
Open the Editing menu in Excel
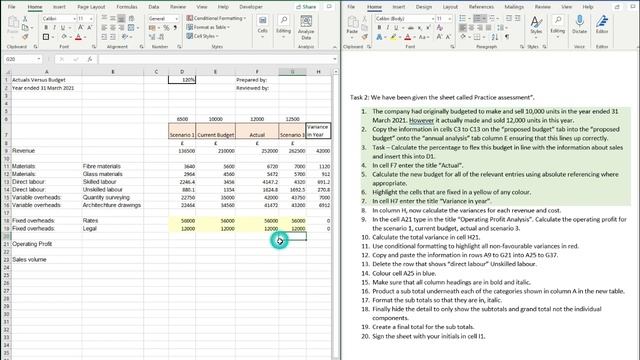tap(283, 27)
